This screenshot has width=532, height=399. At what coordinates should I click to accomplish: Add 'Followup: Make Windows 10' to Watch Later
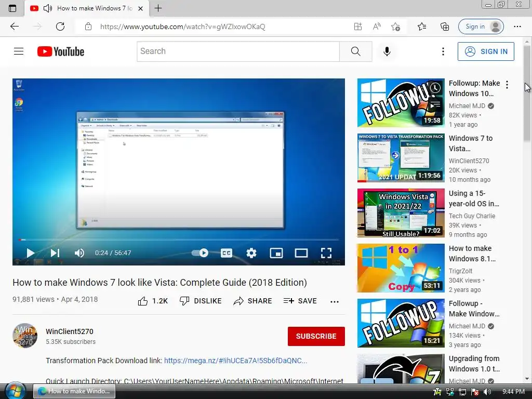coord(435,88)
